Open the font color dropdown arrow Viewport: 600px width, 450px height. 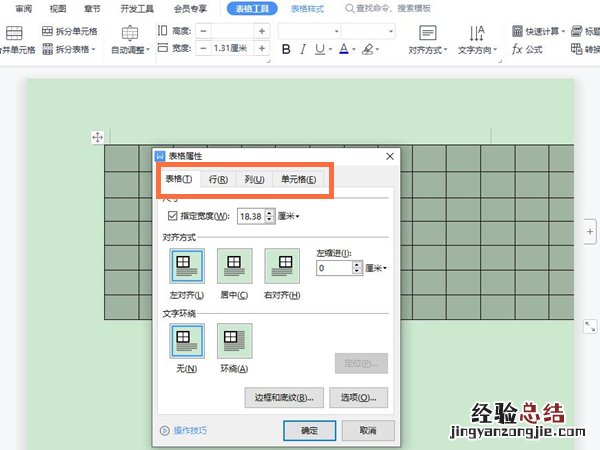(x=354, y=49)
